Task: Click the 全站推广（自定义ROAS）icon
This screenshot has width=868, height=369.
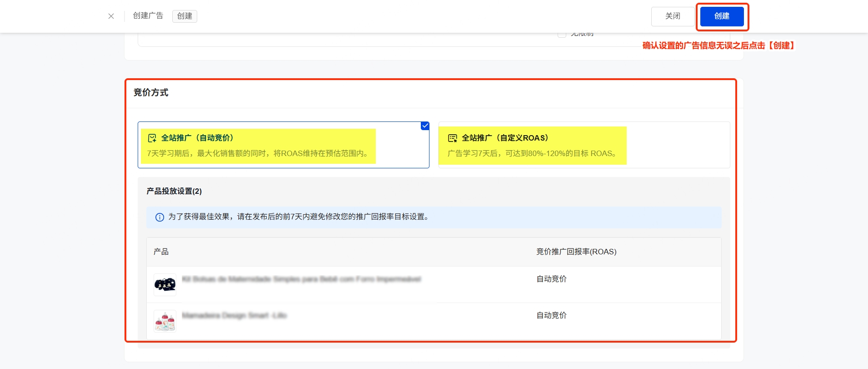Action: pos(453,138)
